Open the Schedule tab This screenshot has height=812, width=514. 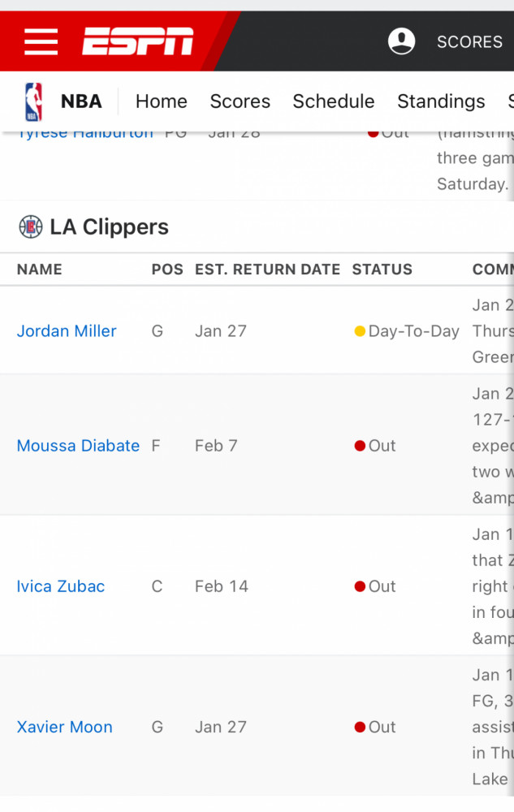(334, 101)
